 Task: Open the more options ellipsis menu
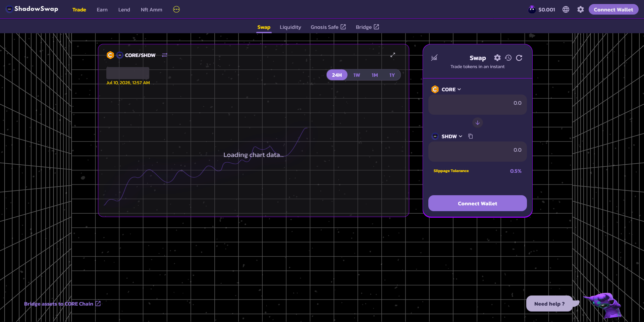176,9
